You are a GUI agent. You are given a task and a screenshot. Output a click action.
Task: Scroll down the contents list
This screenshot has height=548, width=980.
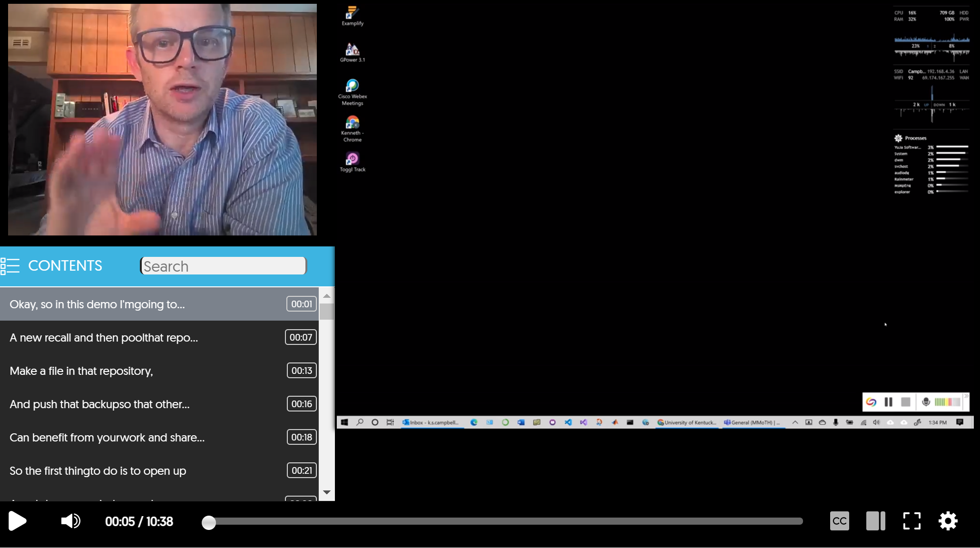coord(326,494)
